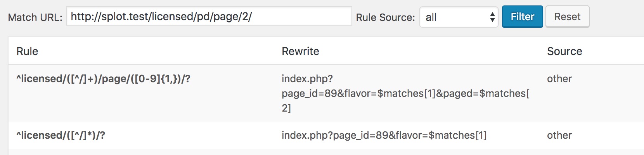The width and height of the screenshot is (644, 155).
Task: Click the Rewrite column header
Action: point(300,51)
